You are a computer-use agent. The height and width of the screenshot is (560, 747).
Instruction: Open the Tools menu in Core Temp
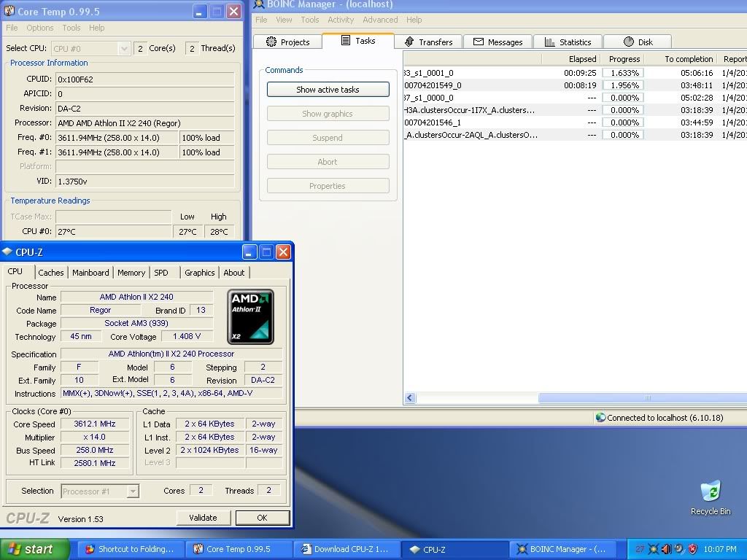(x=71, y=28)
